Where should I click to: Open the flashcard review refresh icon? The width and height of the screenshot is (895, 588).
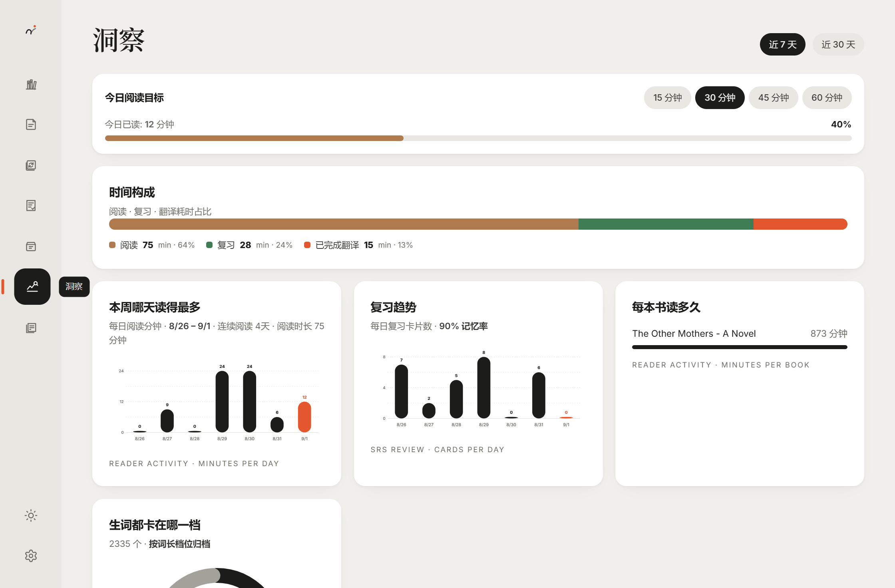(31, 165)
